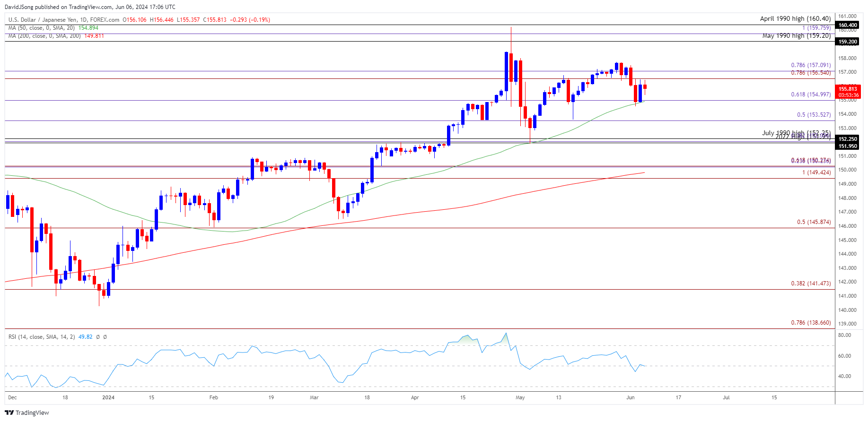This screenshot has width=868, height=421.
Task: Click the low price L155.357
Action: click(x=188, y=20)
